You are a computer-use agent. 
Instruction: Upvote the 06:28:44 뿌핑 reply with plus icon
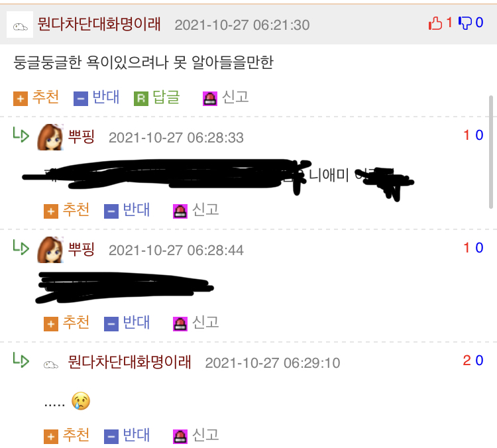(x=51, y=324)
